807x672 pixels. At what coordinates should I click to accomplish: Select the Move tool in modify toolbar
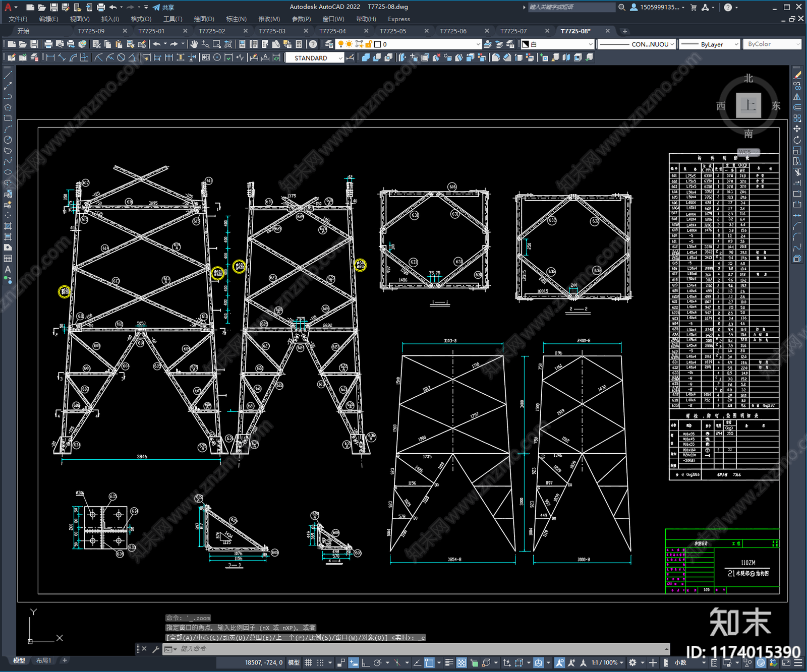pyautogui.click(x=797, y=129)
